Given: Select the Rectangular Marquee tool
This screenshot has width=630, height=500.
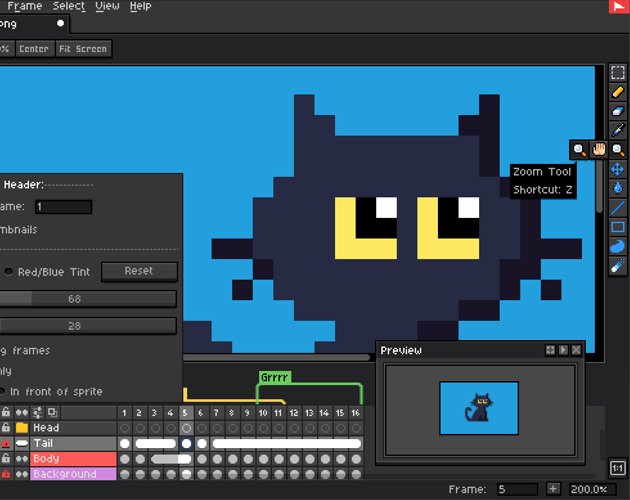Looking at the screenshot, I should 618,73.
